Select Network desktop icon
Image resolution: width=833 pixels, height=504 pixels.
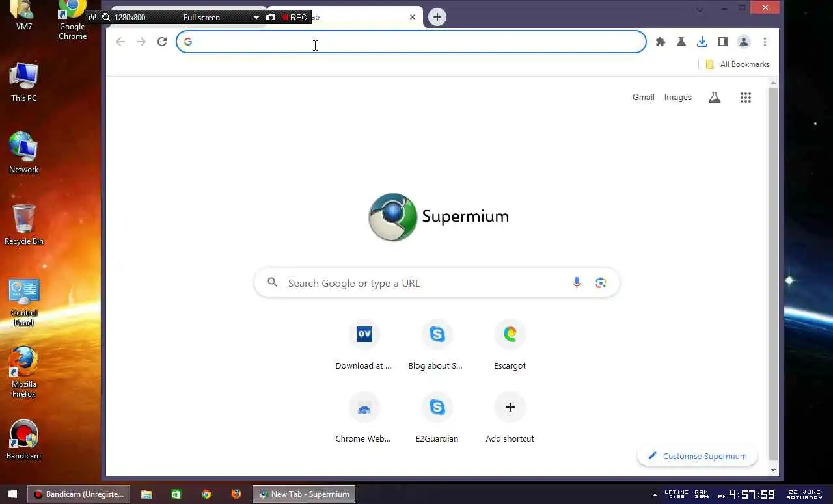click(24, 153)
